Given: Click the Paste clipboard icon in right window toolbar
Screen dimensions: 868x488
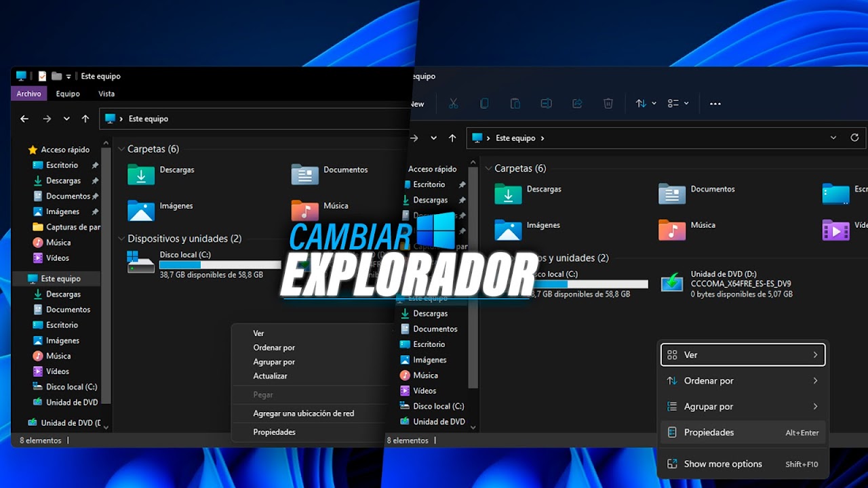Looking at the screenshot, I should [x=515, y=104].
